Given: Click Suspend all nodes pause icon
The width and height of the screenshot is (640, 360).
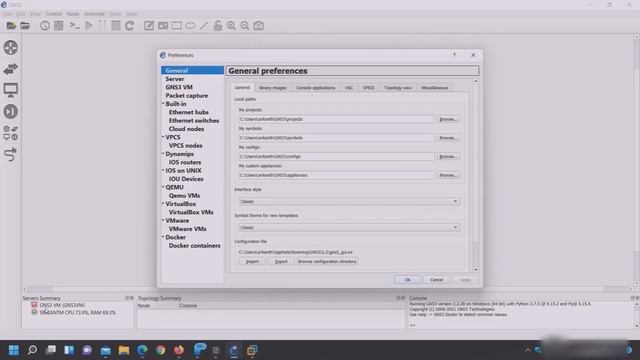Looking at the screenshot, I should (102, 26).
